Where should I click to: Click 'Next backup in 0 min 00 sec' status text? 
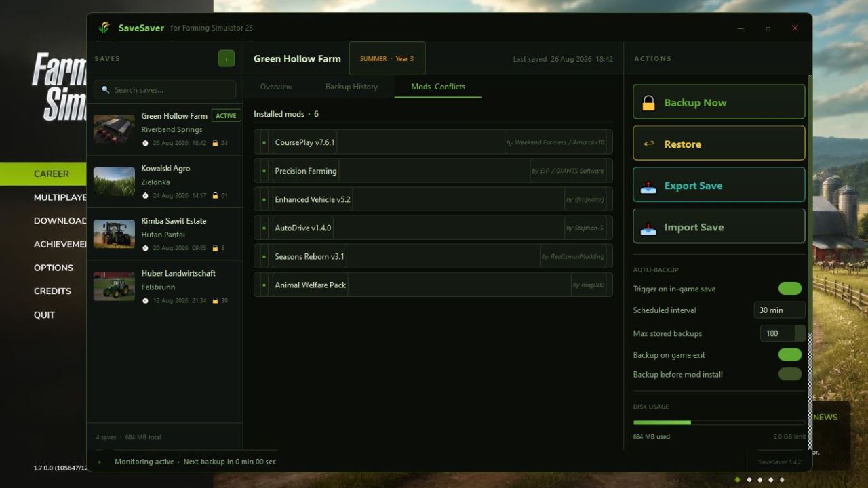[x=230, y=462]
